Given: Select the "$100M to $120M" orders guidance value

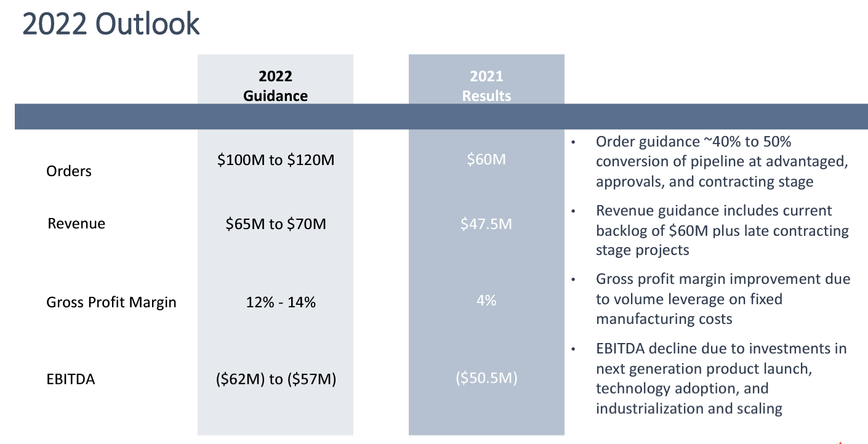Looking at the screenshot, I should tap(276, 160).
